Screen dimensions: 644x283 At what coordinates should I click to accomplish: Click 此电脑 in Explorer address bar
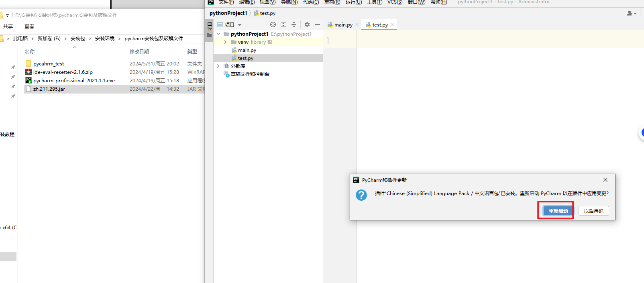(20, 39)
